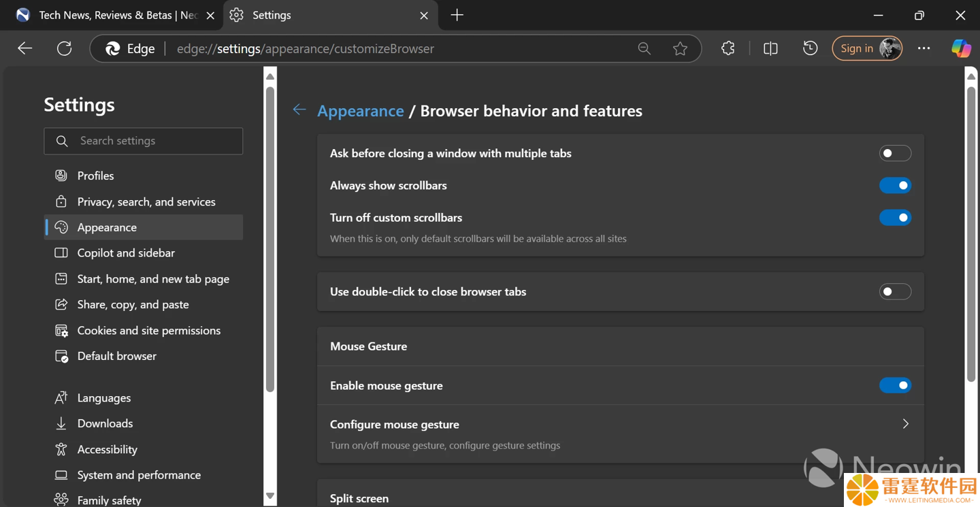Switch to the Tech News Neowin tab
The image size is (980, 507).
click(x=114, y=15)
